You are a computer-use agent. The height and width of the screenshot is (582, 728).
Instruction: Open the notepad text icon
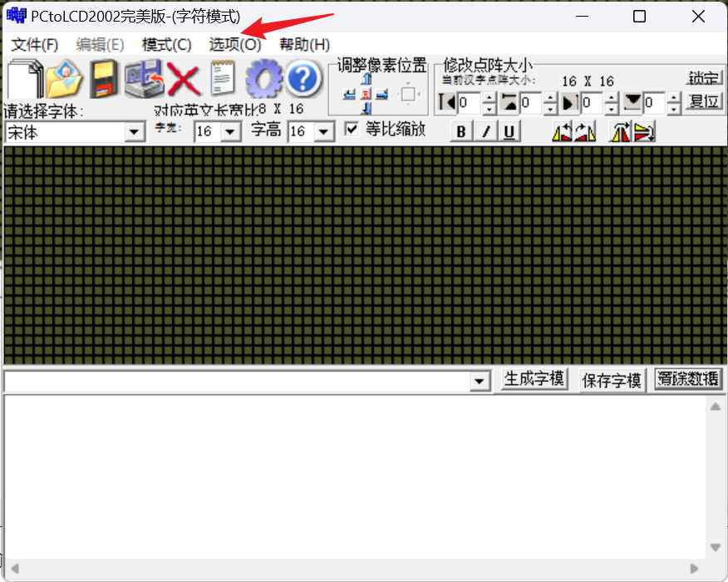223,78
